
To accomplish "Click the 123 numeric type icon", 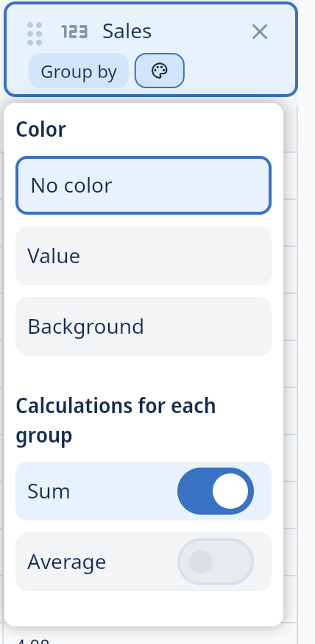I will (74, 32).
